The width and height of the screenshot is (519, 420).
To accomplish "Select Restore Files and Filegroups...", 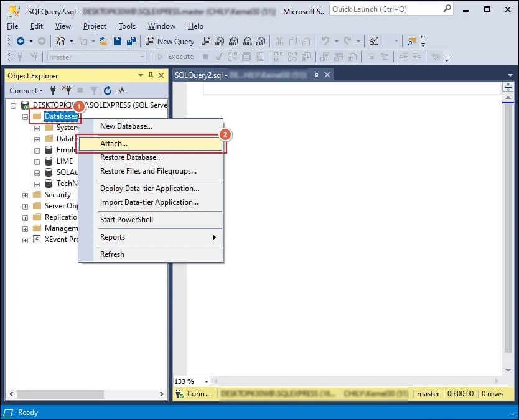I will pos(151,171).
